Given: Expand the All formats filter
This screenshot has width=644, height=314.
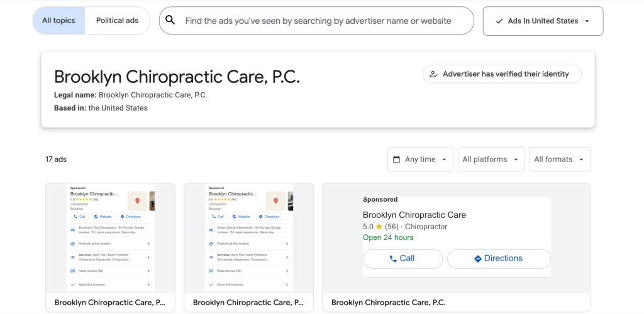Looking at the screenshot, I should coord(560,160).
